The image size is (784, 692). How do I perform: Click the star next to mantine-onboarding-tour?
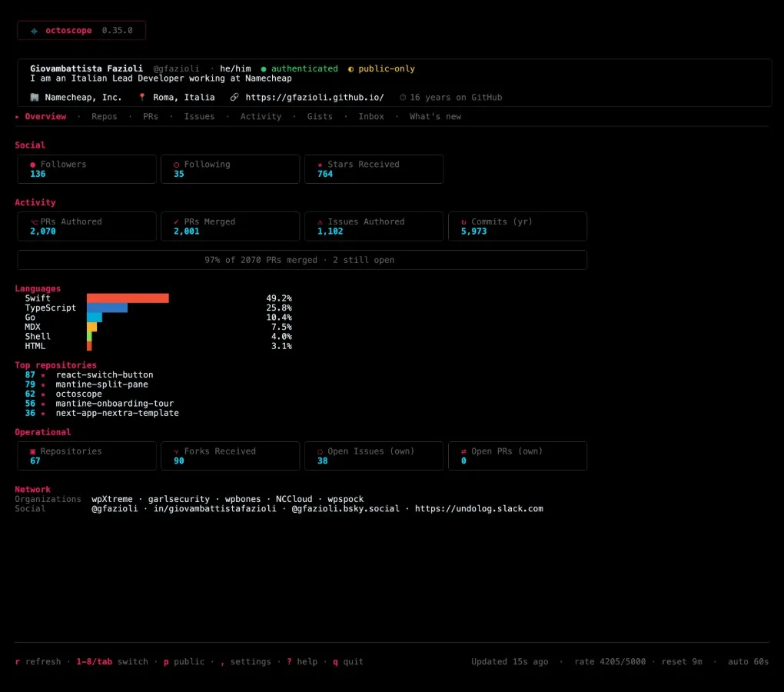pyautogui.click(x=43, y=404)
